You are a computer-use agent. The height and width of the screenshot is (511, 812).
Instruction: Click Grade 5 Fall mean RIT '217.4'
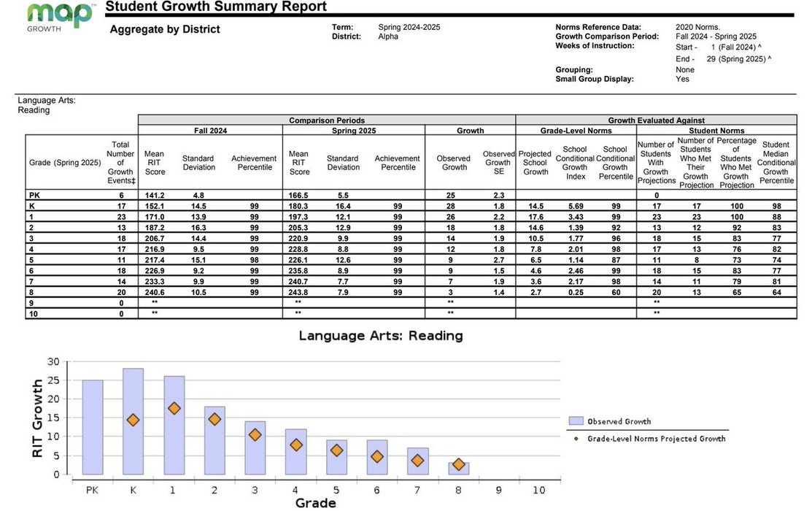tap(155, 260)
